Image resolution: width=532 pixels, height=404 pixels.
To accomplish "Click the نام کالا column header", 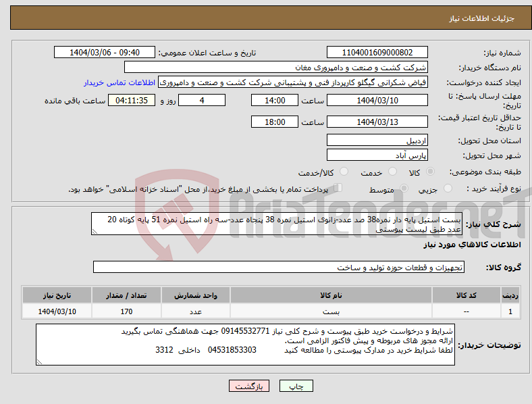I will tap(331, 295).
